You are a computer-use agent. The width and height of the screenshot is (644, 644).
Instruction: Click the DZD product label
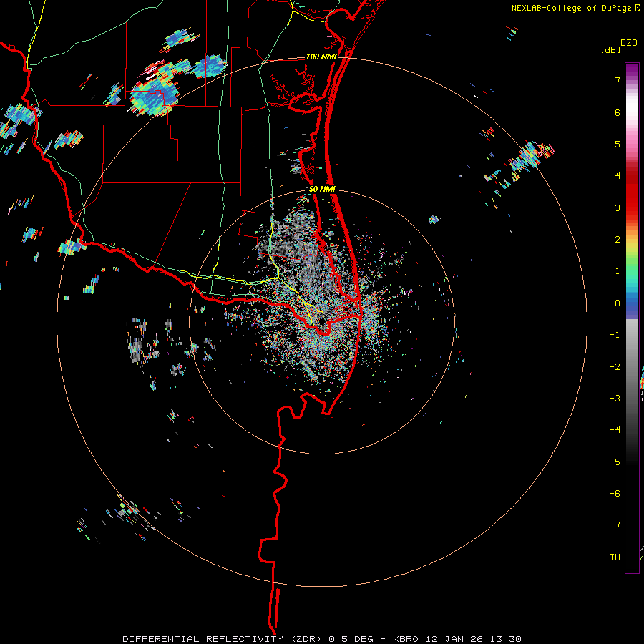629,43
